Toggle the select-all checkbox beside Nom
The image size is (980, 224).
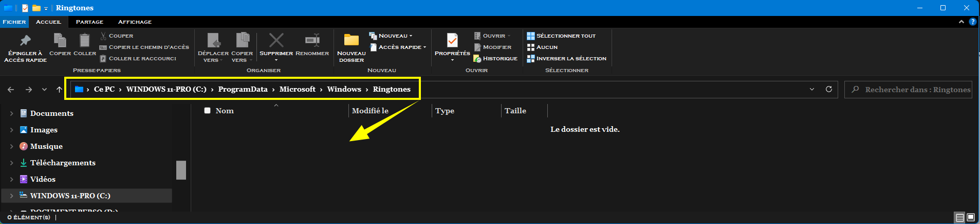(x=207, y=110)
